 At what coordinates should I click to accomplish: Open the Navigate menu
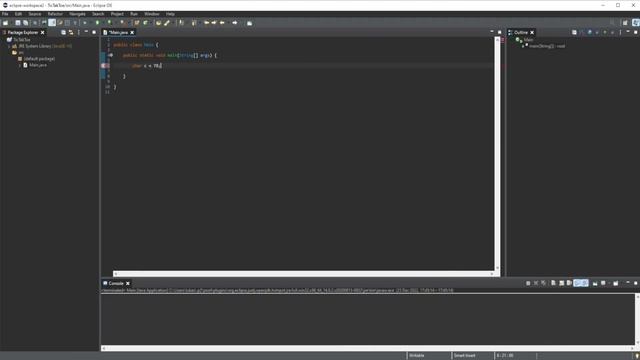[77, 14]
